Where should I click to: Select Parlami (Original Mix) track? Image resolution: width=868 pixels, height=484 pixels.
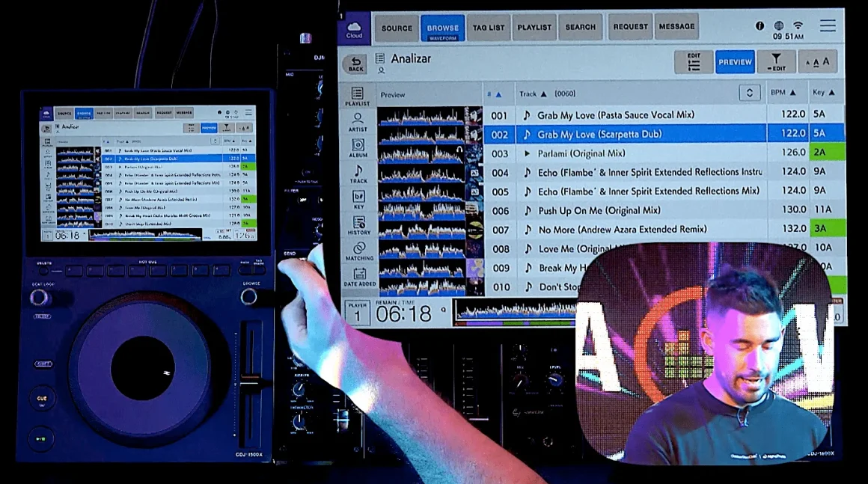pyautogui.click(x=581, y=153)
